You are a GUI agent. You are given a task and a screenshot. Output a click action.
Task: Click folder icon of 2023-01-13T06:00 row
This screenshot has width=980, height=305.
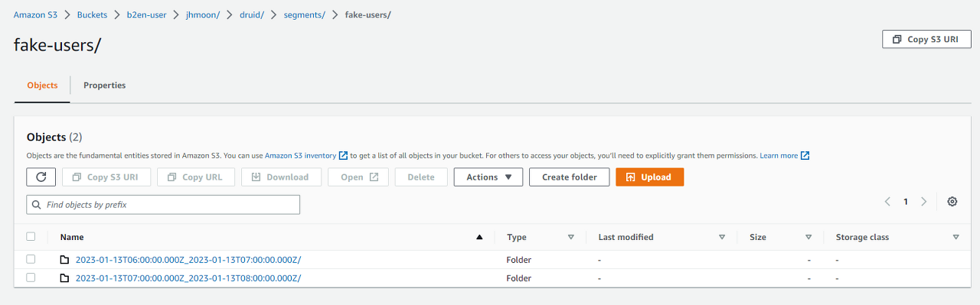click(65, 260)
